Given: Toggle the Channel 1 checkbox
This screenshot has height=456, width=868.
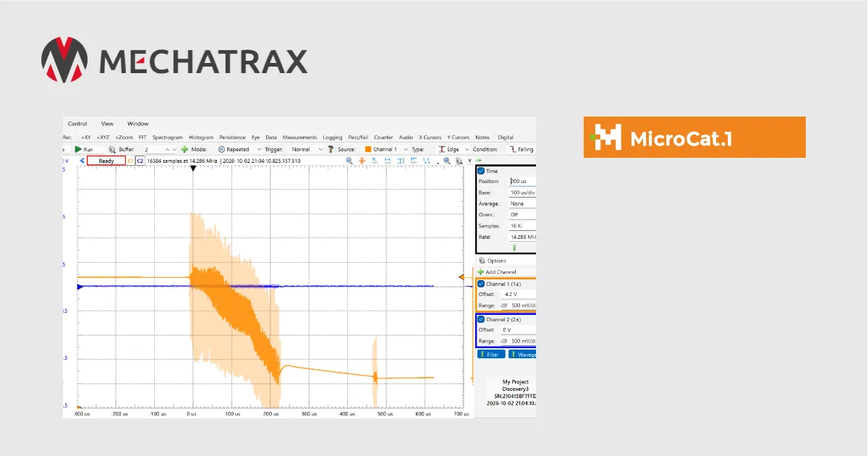Looking at the screenshot, I should point(481,284).
